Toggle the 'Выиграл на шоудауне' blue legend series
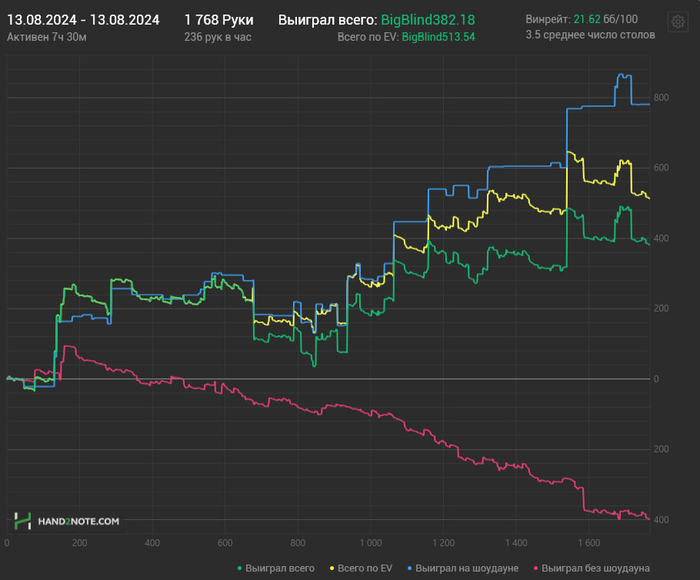Viewport: 700px width, 580px height. 463,568
